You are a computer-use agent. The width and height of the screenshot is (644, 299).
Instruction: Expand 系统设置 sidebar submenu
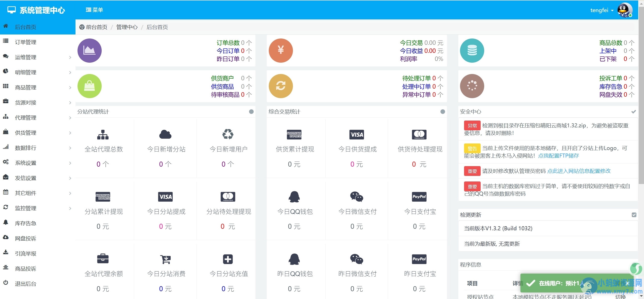38,163
